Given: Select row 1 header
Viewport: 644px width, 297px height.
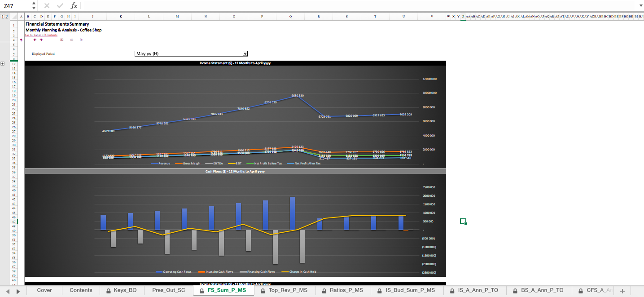Looking at the screenshot, I should [x=13, y=25].
